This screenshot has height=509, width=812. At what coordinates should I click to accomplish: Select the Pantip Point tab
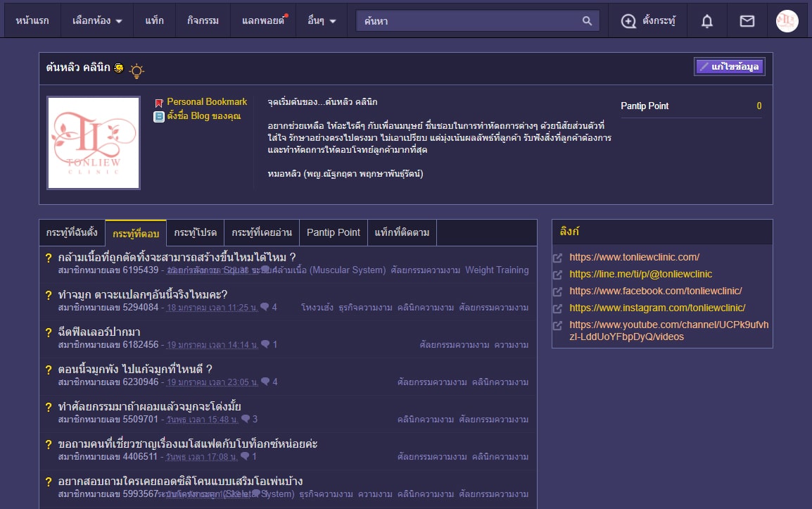click(334, 232)
